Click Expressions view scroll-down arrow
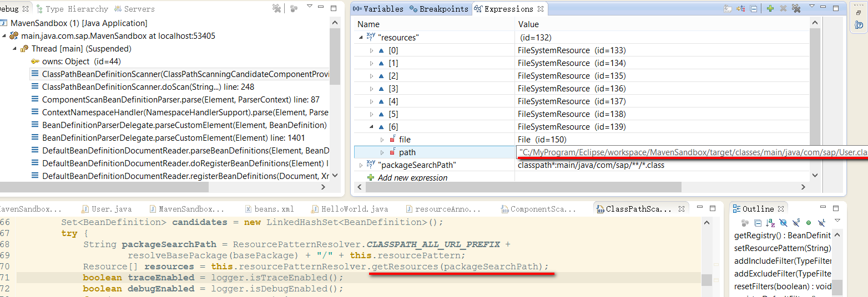The image size is (868, 297). click(815, 175)
